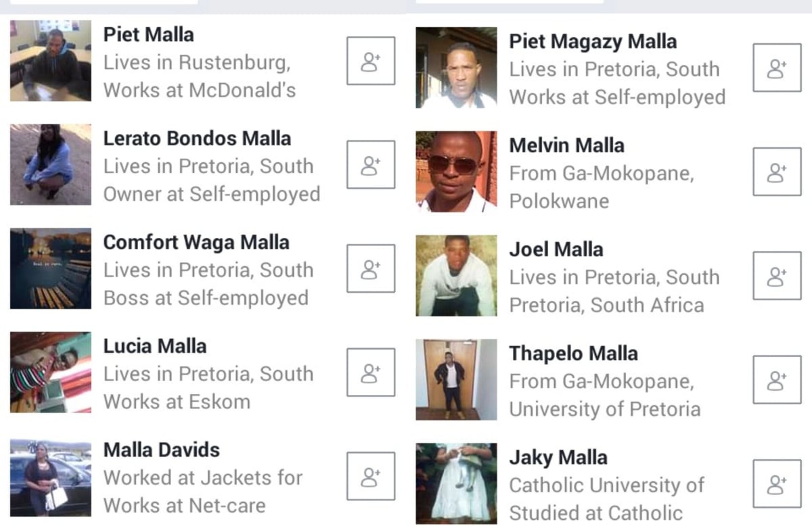View Melvin Malla's sunglasses profile photo
The width and height of the screenshot is (812, 526).
(456, 172)
